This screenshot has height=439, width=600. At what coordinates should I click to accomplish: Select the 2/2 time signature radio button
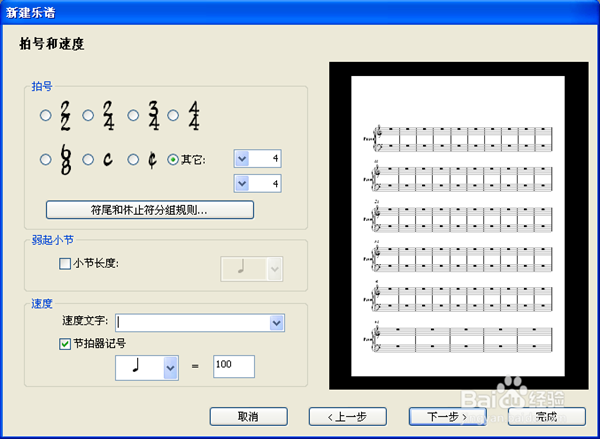(x=46, y=115)
